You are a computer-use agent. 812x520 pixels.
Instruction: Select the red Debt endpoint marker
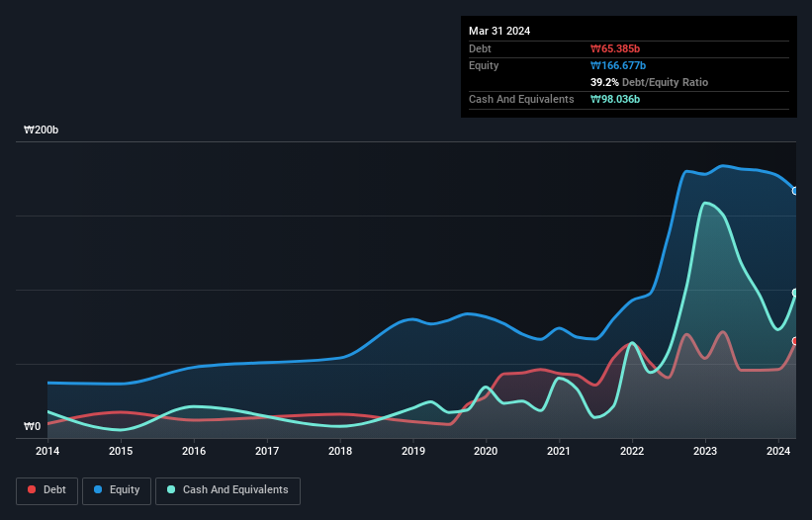pyautogui.click(x=795, y=341)
